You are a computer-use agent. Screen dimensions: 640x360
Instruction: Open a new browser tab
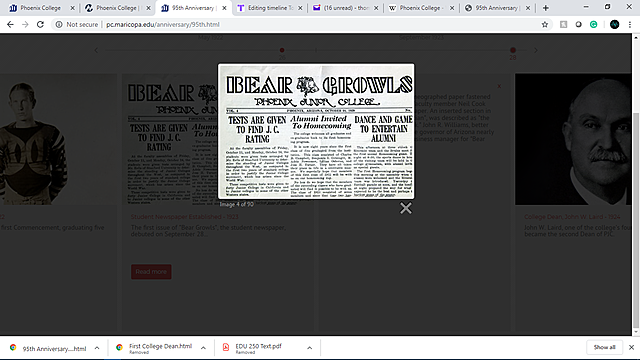[545, 8]
